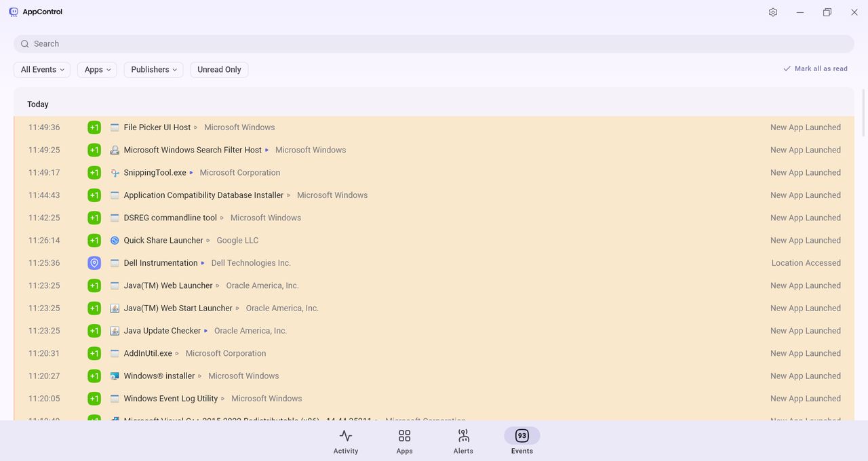This screenshot has height=461, width=868.
Task: Click Java(TM) Web Start Launcher app icon
Action: tap(115, 308)
